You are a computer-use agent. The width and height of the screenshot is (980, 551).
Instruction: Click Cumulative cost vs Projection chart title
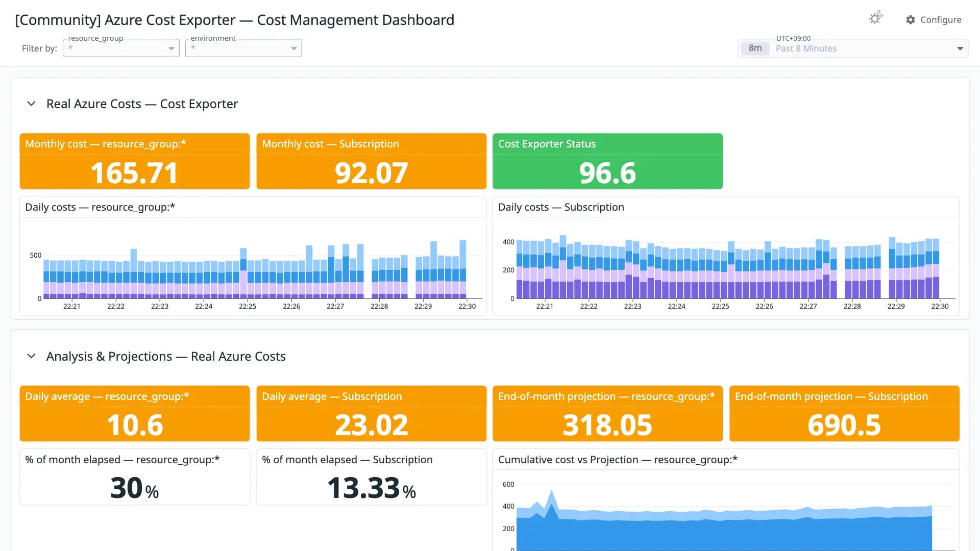(x=618, y=460)
